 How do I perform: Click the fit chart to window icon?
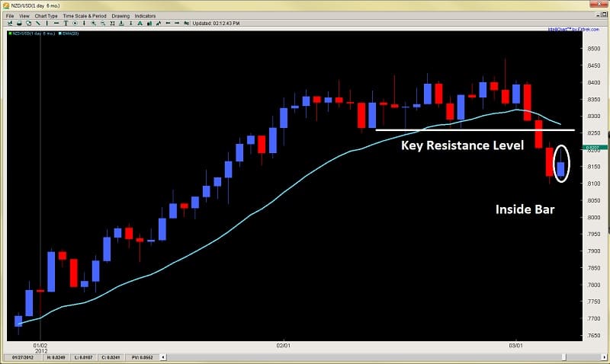(112, 24)
